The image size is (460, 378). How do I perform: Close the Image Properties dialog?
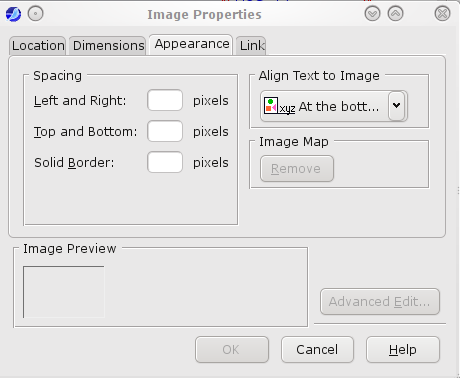click(x=442, y=14)
